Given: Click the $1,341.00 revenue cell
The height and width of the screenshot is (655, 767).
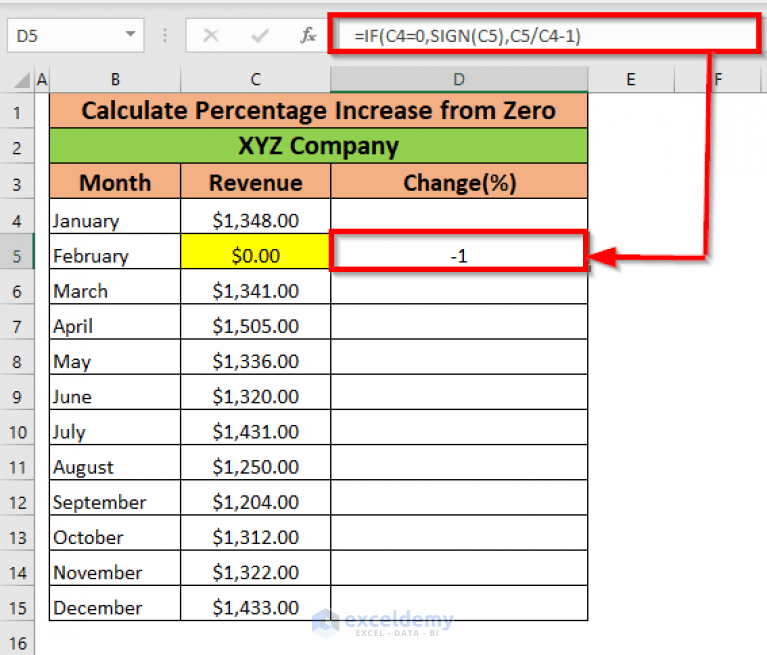Looking at the screenshot, I should (255, 287).
